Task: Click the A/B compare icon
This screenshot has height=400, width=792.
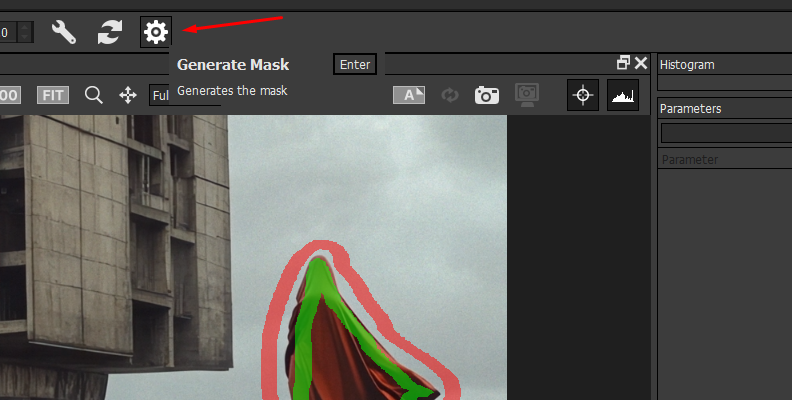Action: coord(409,95)
